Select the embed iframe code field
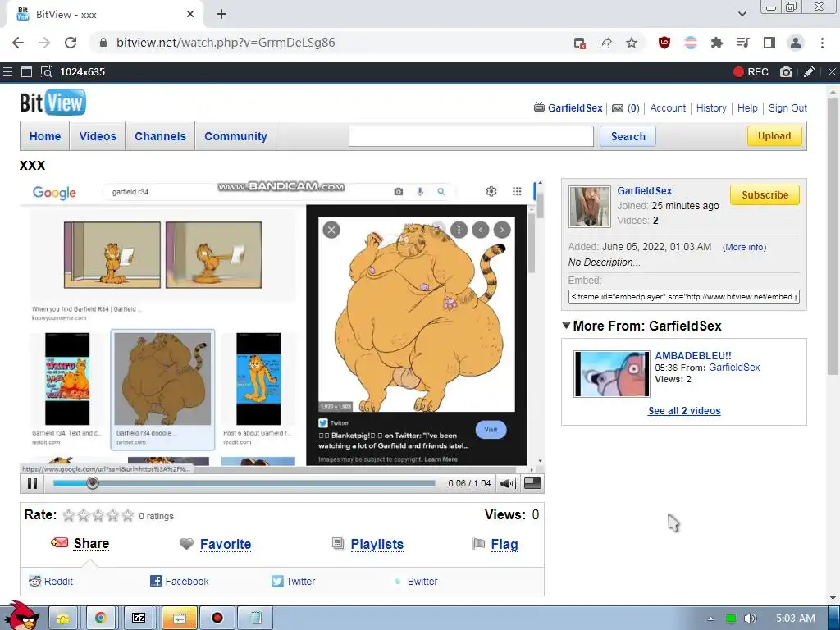The image size is (840, 630). (683, 296)
